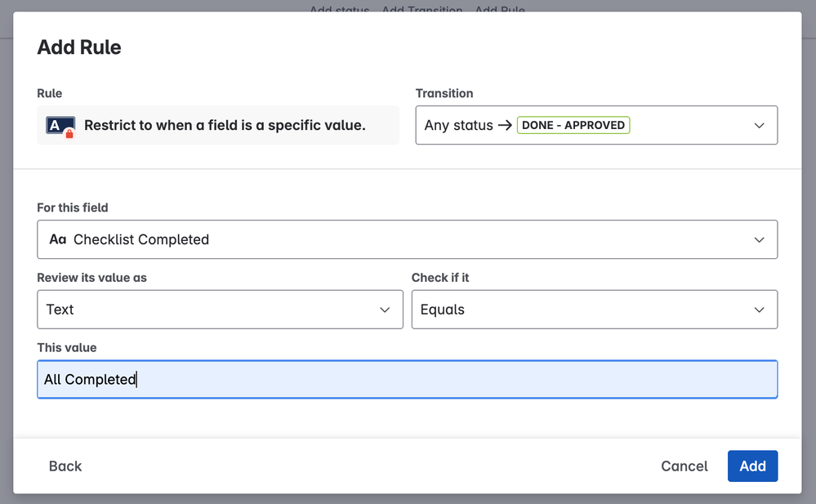Click the Text option in review dropdown

pyautogui.click(x=60, y=310)
